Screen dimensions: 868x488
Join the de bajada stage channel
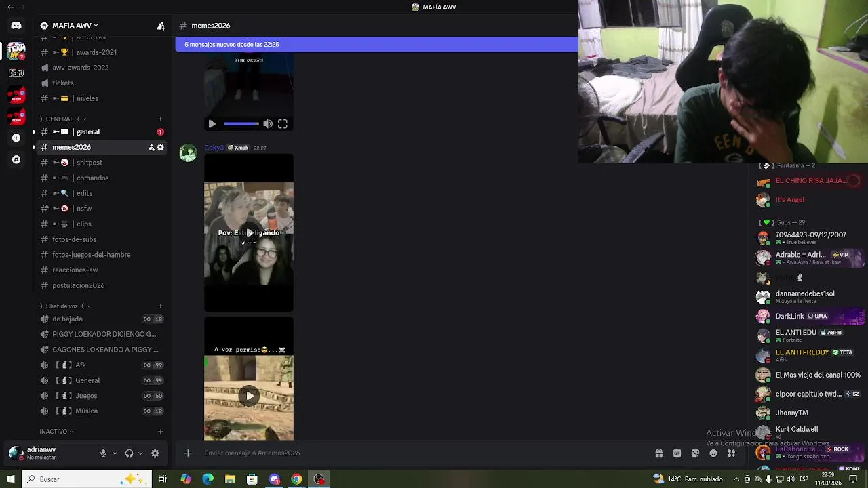[x=102, y=319]
